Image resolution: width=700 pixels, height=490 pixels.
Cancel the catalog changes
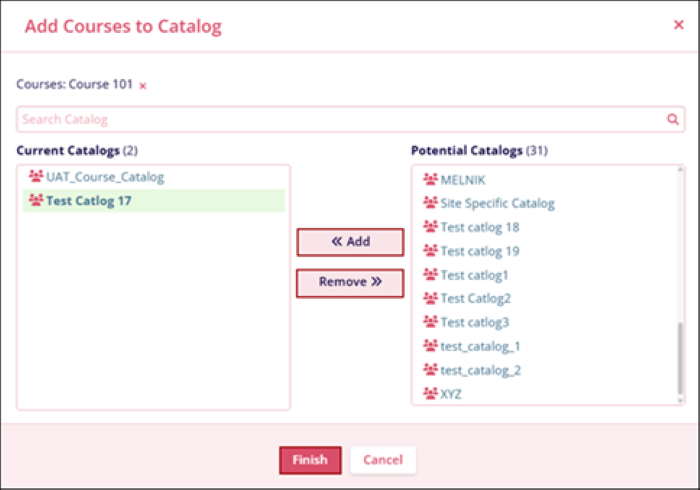pyautogui.click(x=383, y=460)
